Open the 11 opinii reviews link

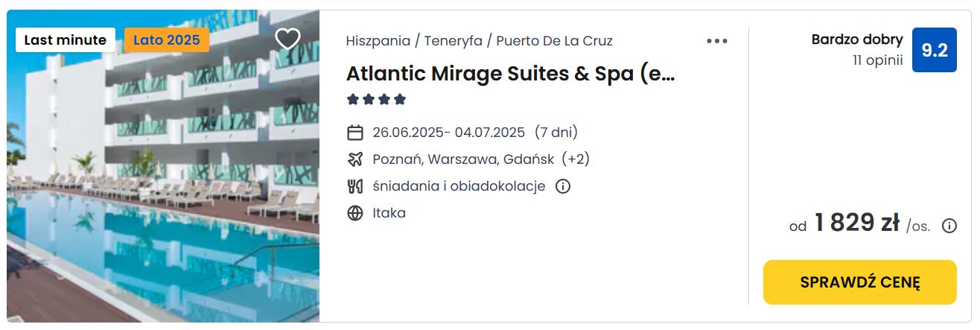878,60
